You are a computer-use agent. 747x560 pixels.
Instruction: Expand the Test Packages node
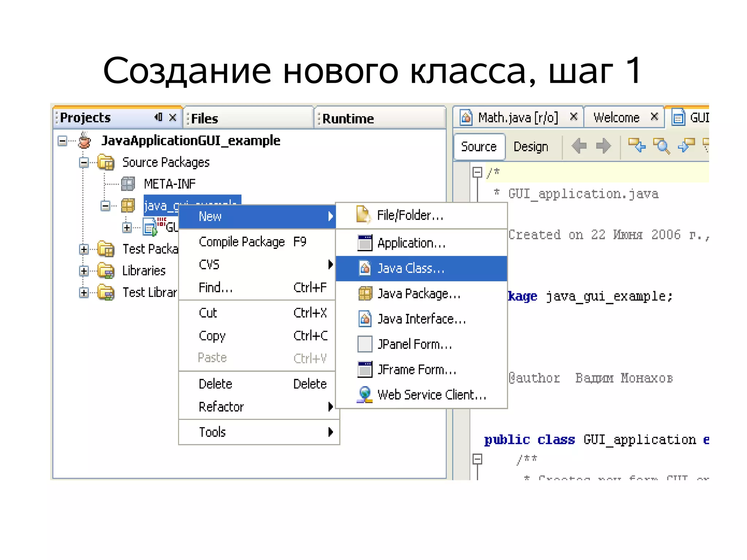click(x=84, y=249)
